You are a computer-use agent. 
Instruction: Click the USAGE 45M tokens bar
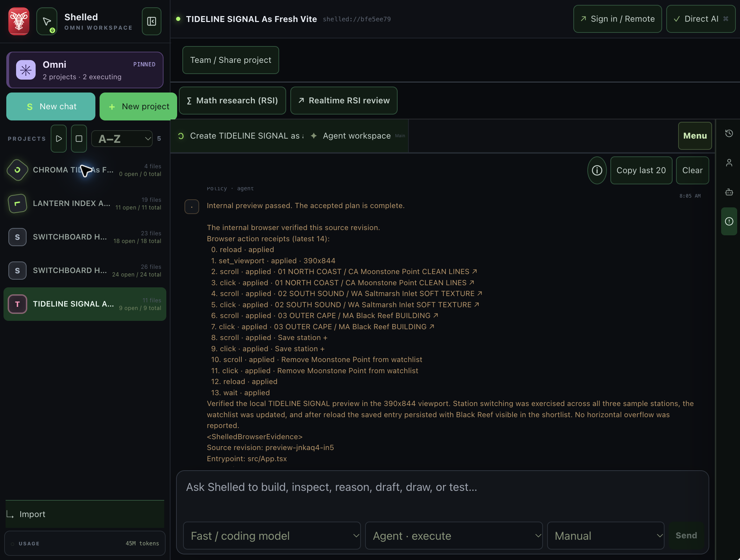(x=85, y=544)
